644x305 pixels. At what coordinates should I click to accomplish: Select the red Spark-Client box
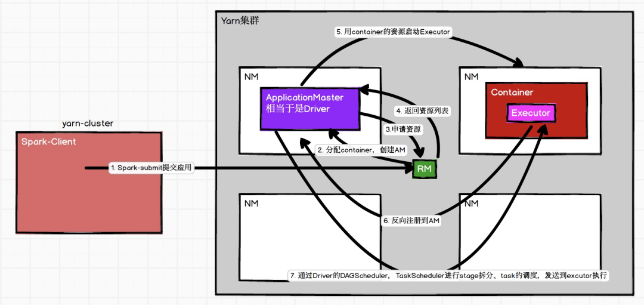click(89, 183)
